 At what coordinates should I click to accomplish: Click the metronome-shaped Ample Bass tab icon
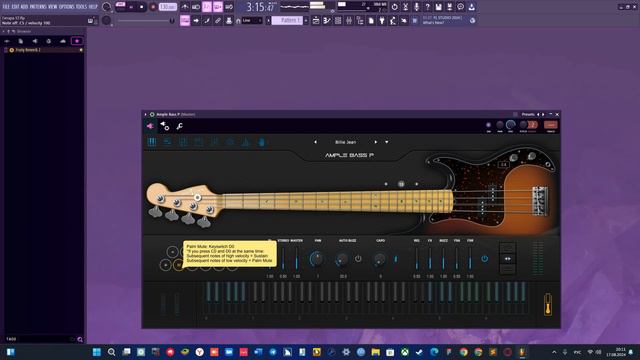(246, 142)
